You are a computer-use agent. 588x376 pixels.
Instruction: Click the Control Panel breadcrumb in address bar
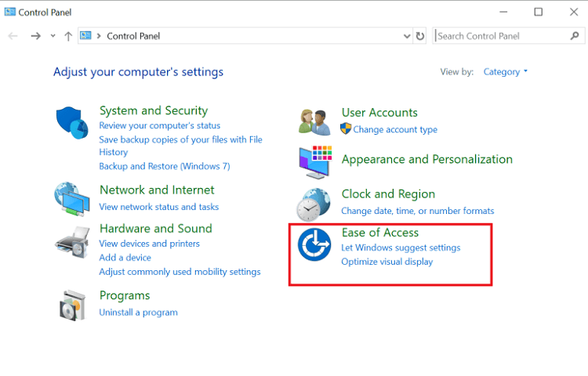(133, 36)
